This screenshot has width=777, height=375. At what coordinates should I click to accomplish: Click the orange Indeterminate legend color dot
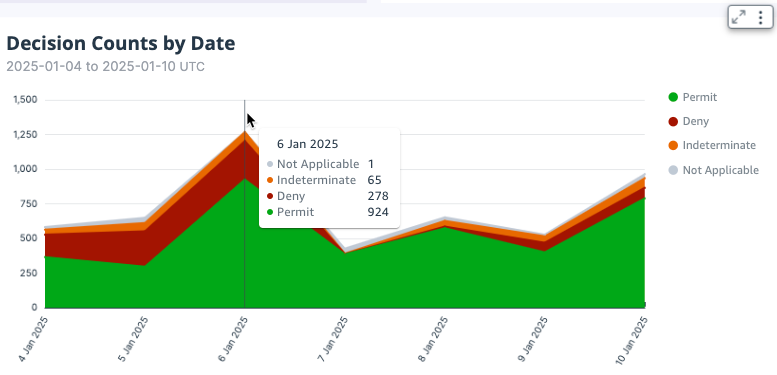673,146
